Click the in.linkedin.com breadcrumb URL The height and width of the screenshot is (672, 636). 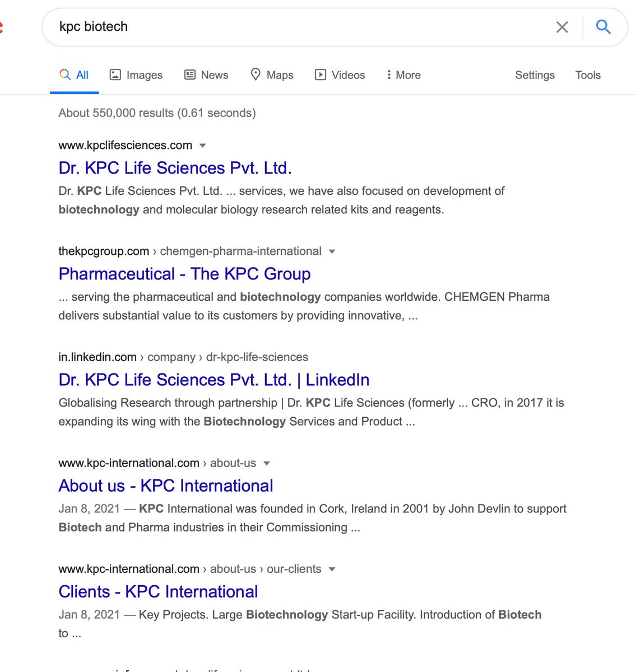183,357
